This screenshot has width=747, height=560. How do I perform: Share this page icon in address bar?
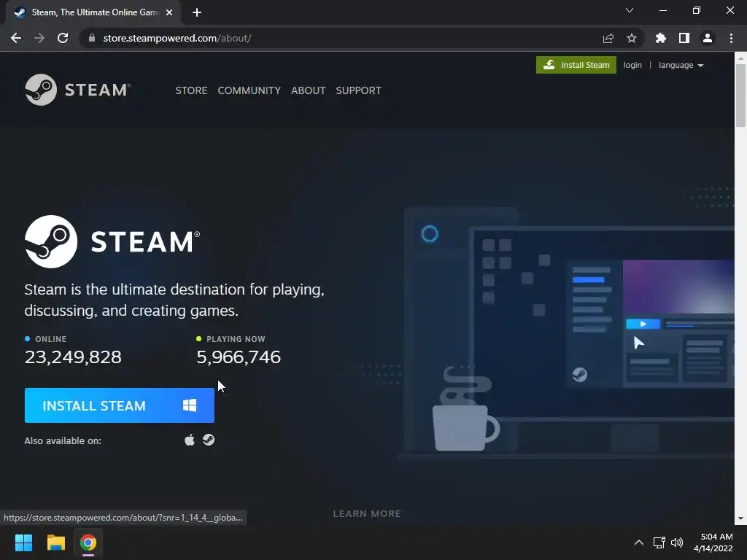[608, 38]
